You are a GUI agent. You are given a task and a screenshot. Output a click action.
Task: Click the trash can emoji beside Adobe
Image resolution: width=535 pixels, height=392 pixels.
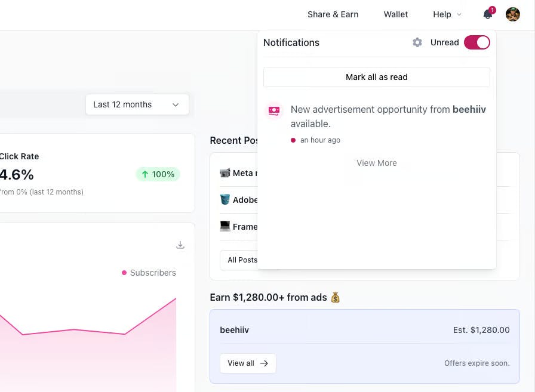coord(225,199)
